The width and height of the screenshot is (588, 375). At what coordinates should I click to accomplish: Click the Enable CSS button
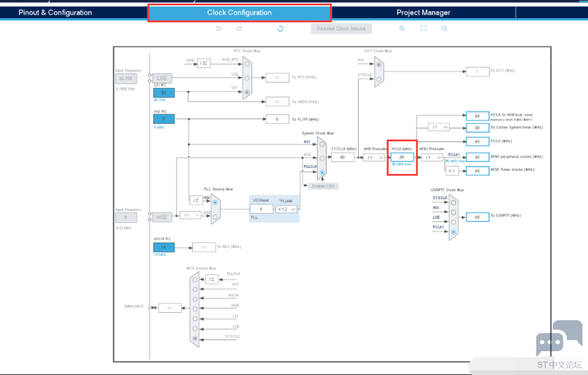(x=323, y=187)
